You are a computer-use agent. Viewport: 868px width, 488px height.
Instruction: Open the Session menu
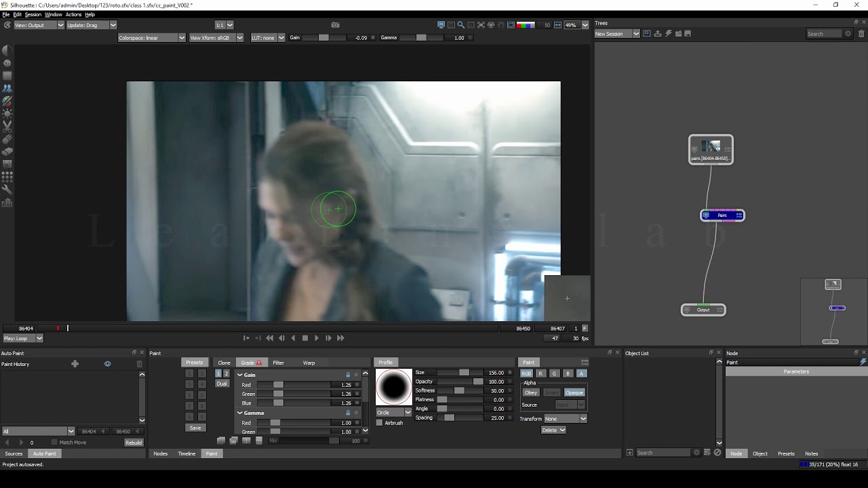click(x=33, y=14)
